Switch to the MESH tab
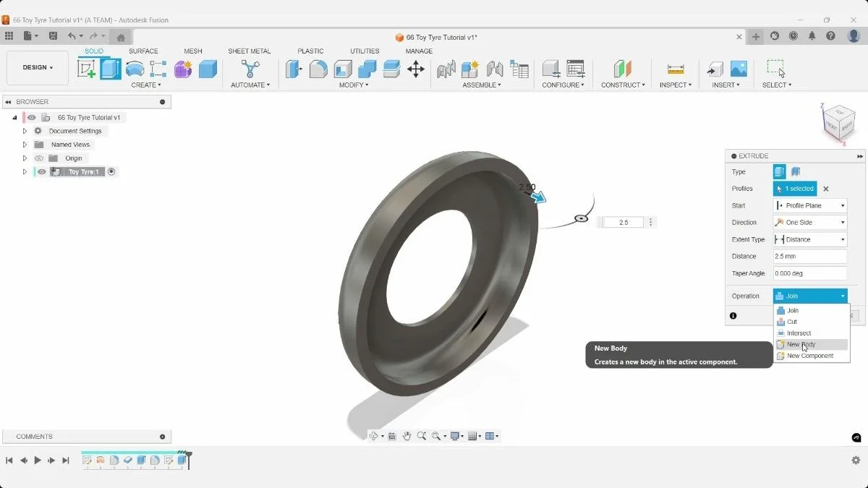Viewport: 868px width, 488px height. pos(193,51)
